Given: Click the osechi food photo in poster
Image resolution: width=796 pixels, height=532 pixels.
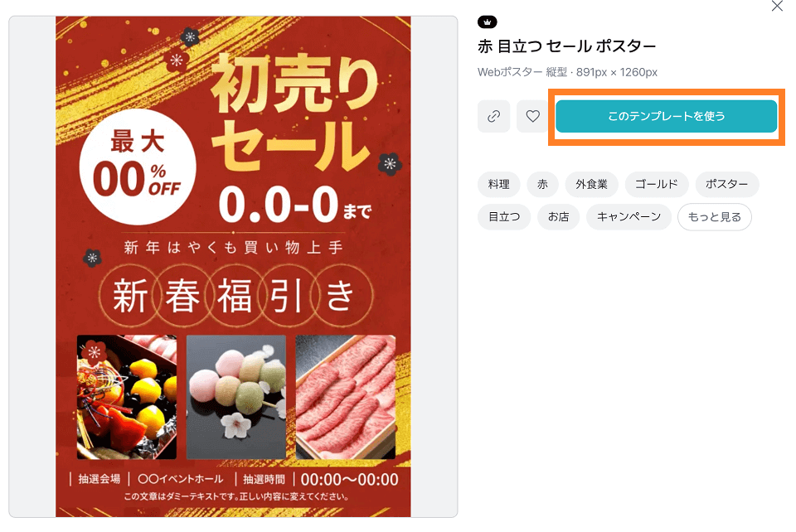Looking at the screenshot, I should pyautogui.click(x=127, y=397).
